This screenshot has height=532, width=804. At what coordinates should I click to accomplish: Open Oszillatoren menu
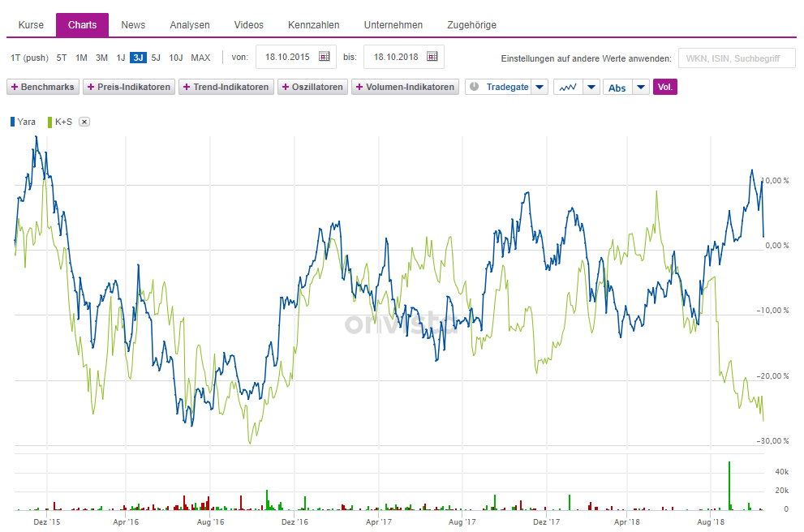click(x=313, y=87)
